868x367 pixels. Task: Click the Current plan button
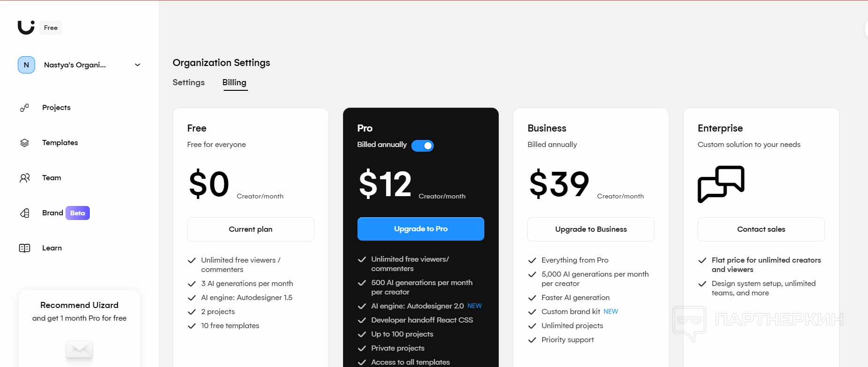click(250, 229)
